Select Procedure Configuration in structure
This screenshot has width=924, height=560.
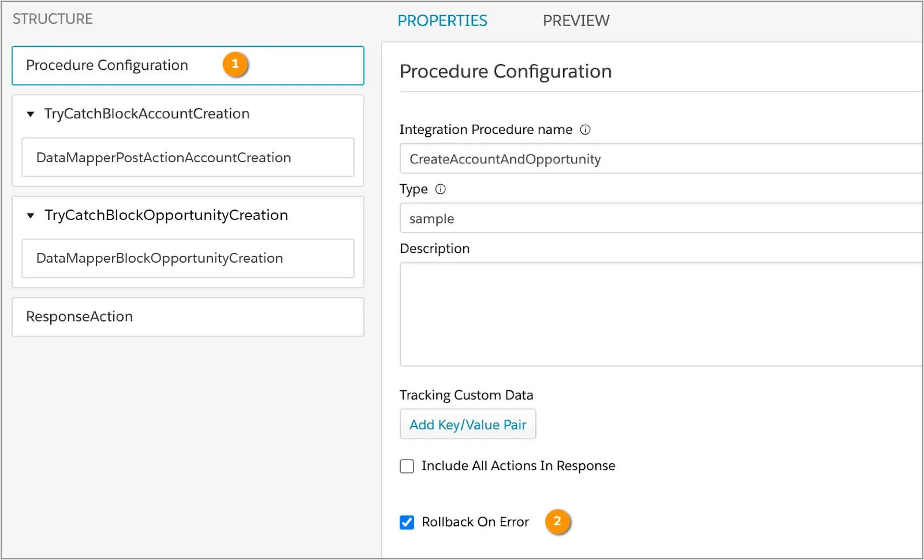point(188,65)
